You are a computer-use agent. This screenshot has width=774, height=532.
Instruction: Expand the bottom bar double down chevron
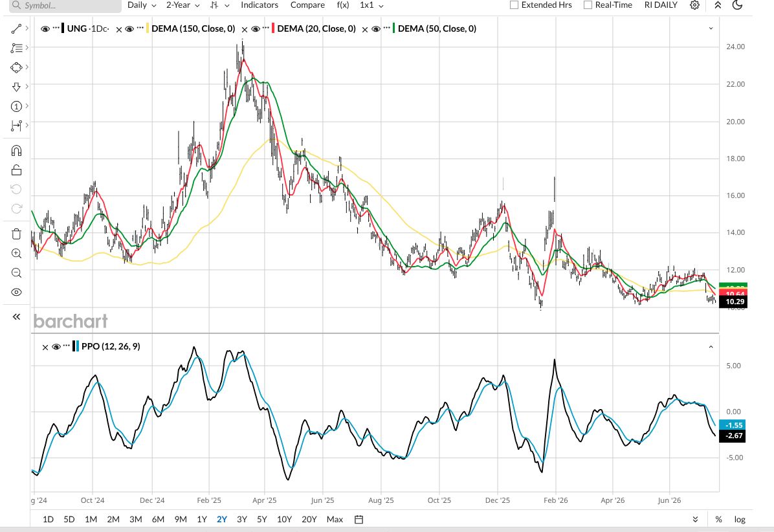click(695, 519)
